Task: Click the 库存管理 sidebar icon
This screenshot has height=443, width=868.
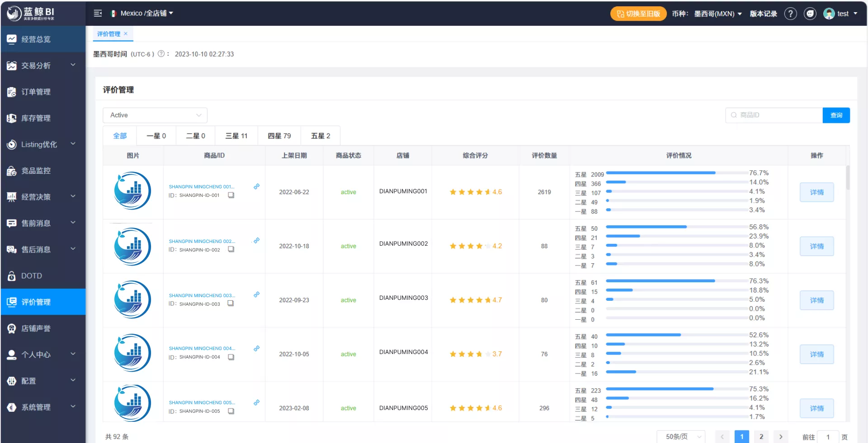Action: pos(12,118)
